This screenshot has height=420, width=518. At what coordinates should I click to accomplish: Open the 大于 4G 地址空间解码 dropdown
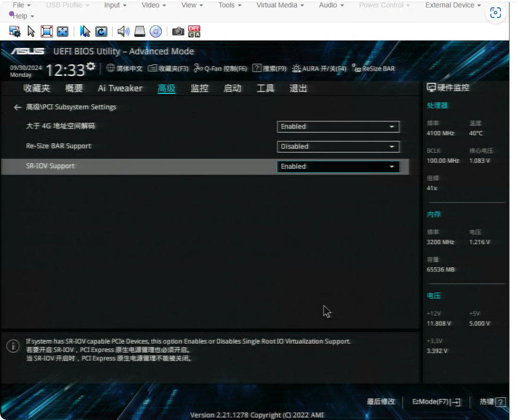(x=338, y=126)
